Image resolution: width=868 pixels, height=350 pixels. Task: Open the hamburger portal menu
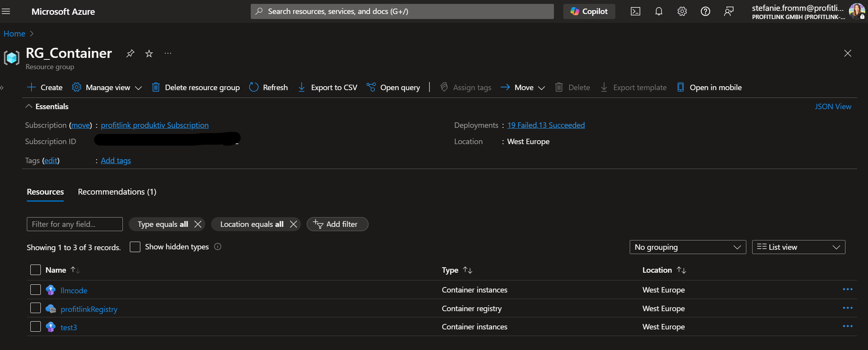point(6,11)
